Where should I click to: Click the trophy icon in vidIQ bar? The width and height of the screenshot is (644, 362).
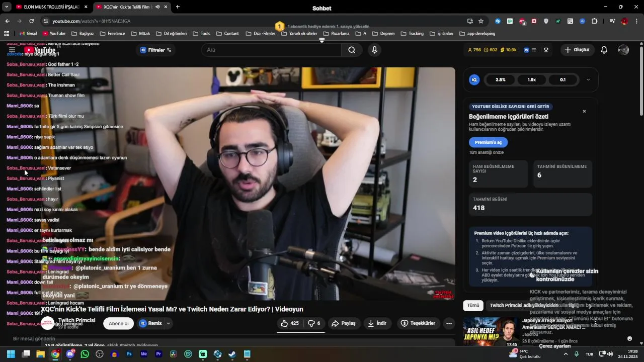click(x=546, y=50)
